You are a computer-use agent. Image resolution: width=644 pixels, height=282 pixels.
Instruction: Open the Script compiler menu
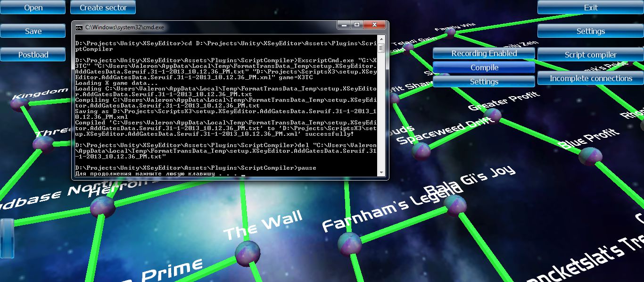click(x=591, y=54)
